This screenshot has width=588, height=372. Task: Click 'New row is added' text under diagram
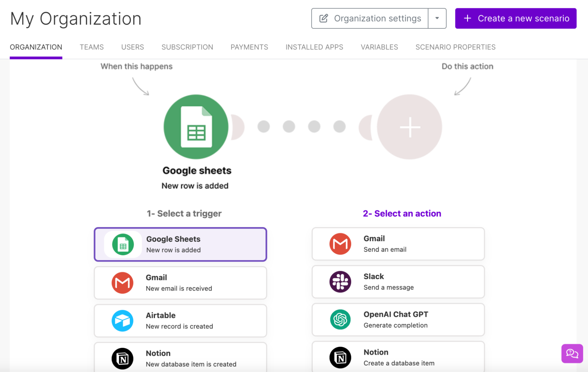point(195,186)
